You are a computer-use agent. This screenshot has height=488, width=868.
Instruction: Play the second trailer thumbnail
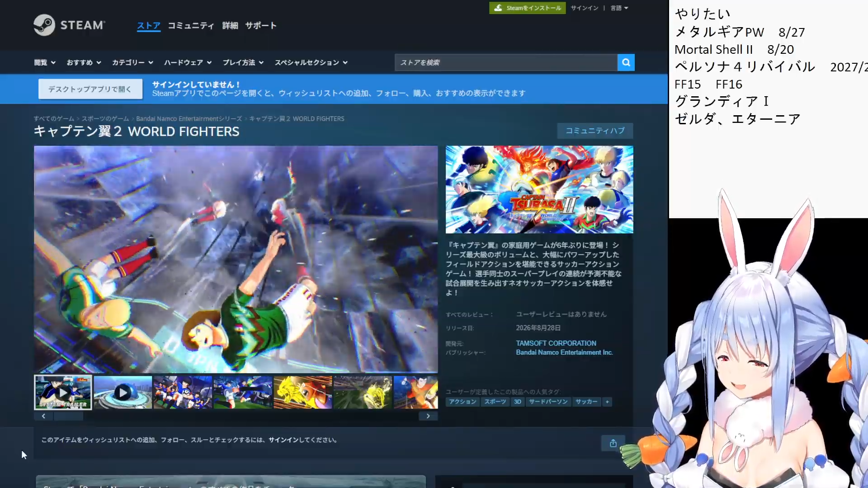coord(123,392)
